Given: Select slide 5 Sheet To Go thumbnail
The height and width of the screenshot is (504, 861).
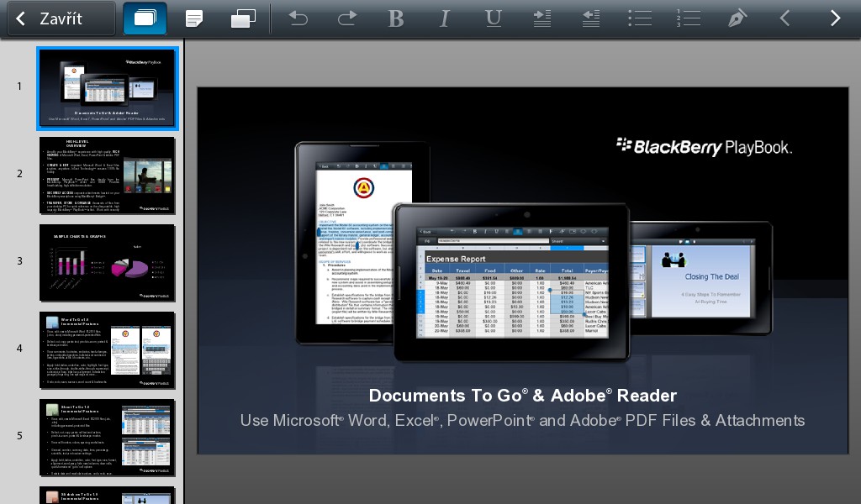Looking at the screenshot, I should [x=108, y=438].
